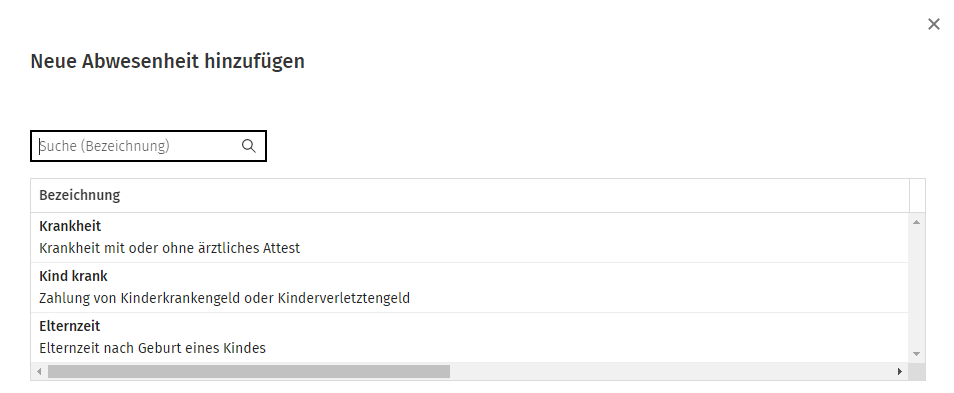Click the 'Neue Abwesenheit hinzufügen' heading
Viewport: 954px width, 393px height.
(167, 61)
